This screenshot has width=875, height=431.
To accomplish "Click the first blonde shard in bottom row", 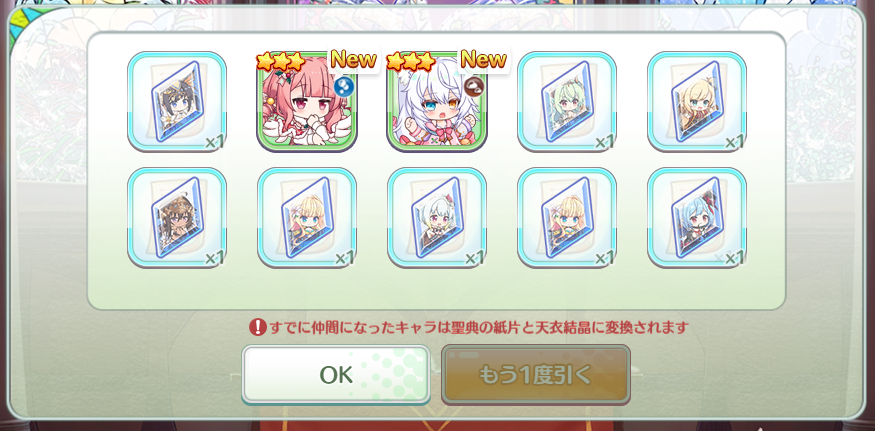I will [x=307, y=218].
